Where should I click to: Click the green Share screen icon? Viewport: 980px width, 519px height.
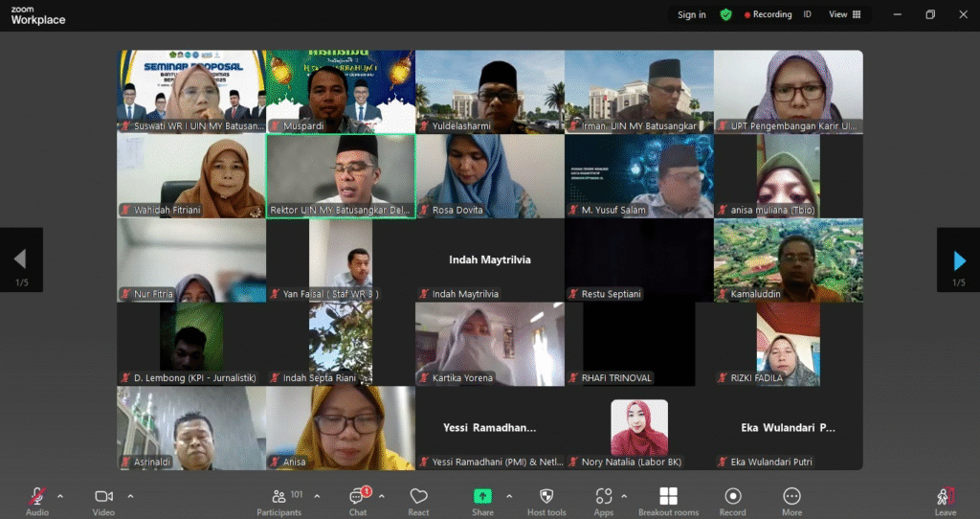tap(482, 496)
